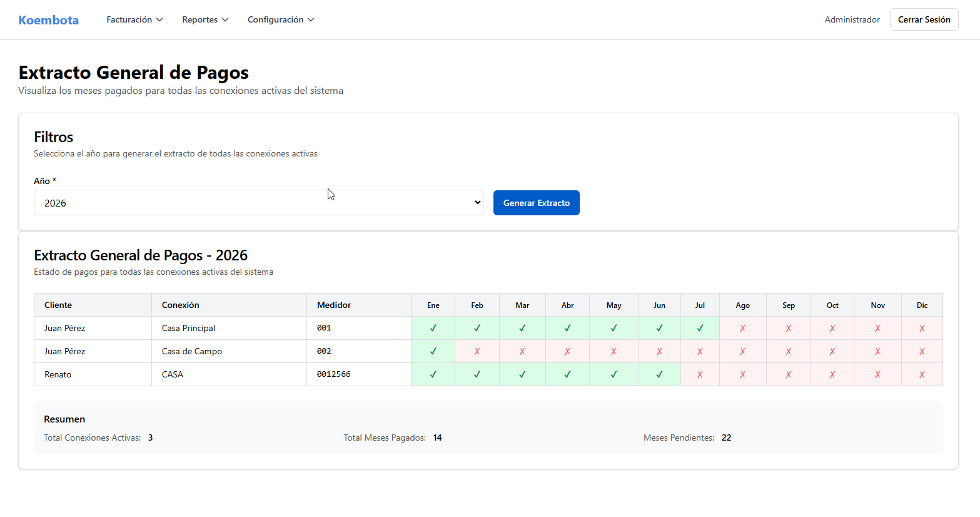This screenshot has height=517, width=980.
Task: Click the Cliente column header
Action: pyautogui.click(x=58, y=305)
